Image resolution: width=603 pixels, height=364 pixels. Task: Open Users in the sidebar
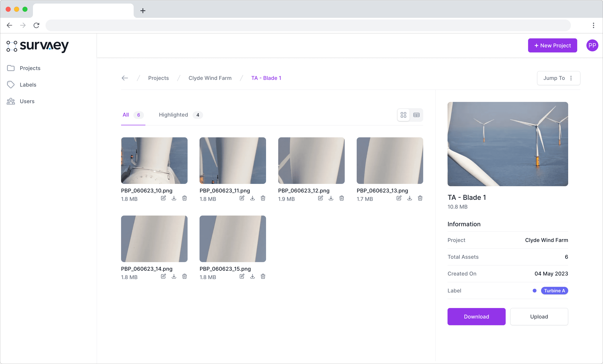click(x=21, y=101)
